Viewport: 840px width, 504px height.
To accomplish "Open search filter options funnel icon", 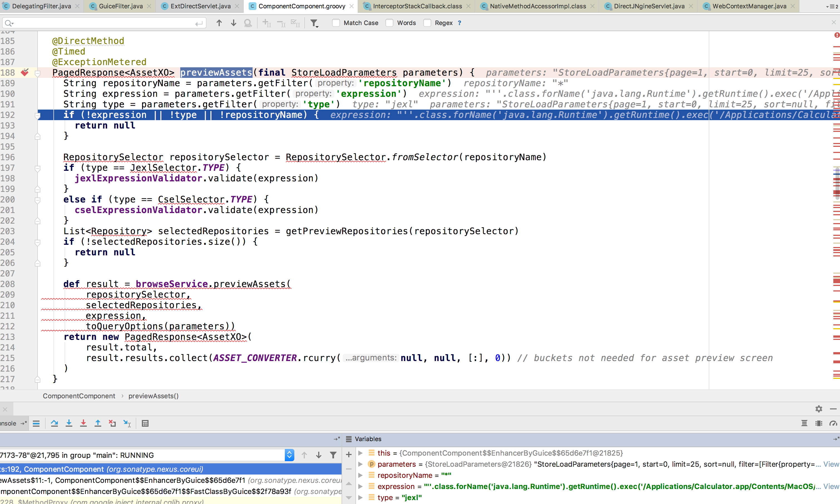I will click(x=314, y=23).
